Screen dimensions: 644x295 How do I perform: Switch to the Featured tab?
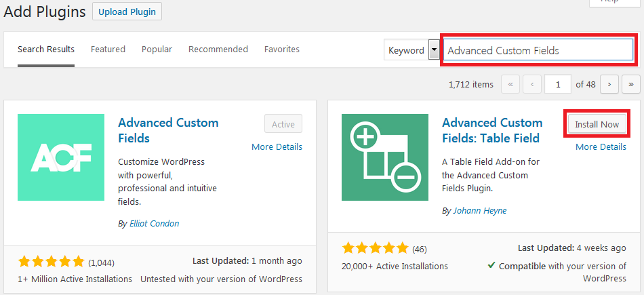[x=108, y=50]
